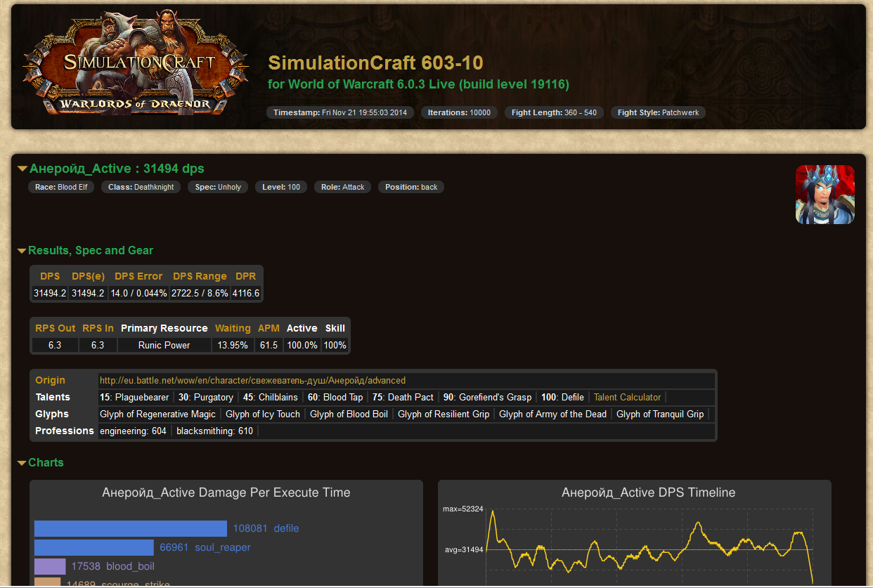Viewport: 873px width, 588px height.
Task: Click the Level: 100 badge
Action: 281,187
